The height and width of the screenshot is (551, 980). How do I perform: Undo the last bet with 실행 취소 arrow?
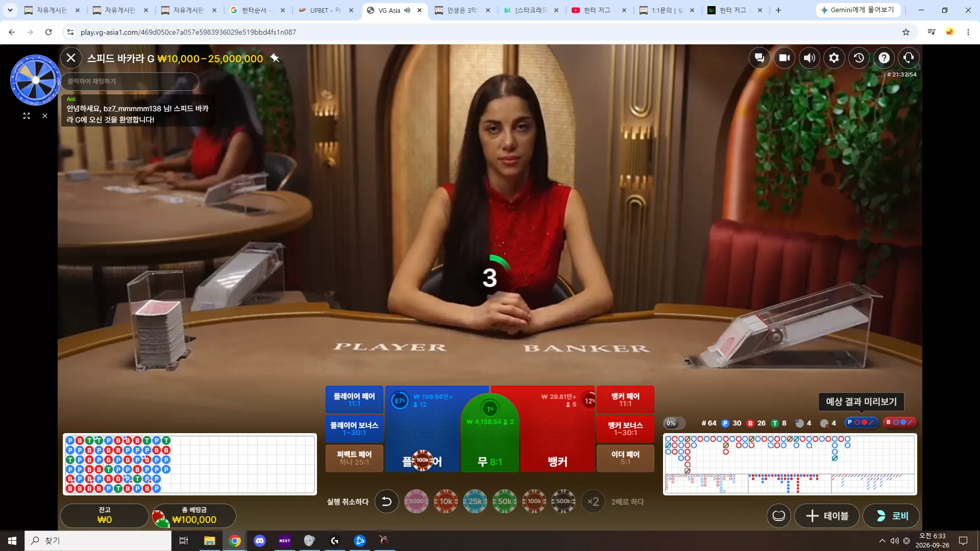click(386, 502)
